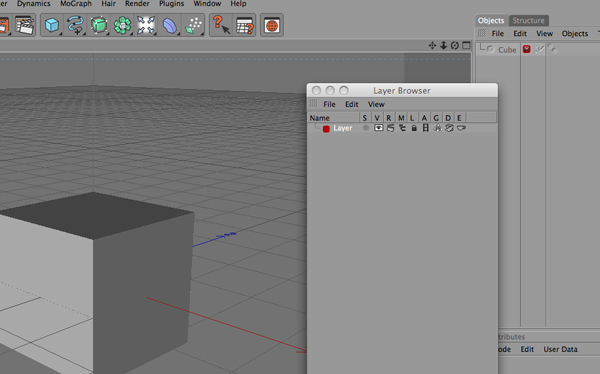The image size is (600, 374).
Task: Toggle render visibility for Layer
Action: click(x=390, y=128)
